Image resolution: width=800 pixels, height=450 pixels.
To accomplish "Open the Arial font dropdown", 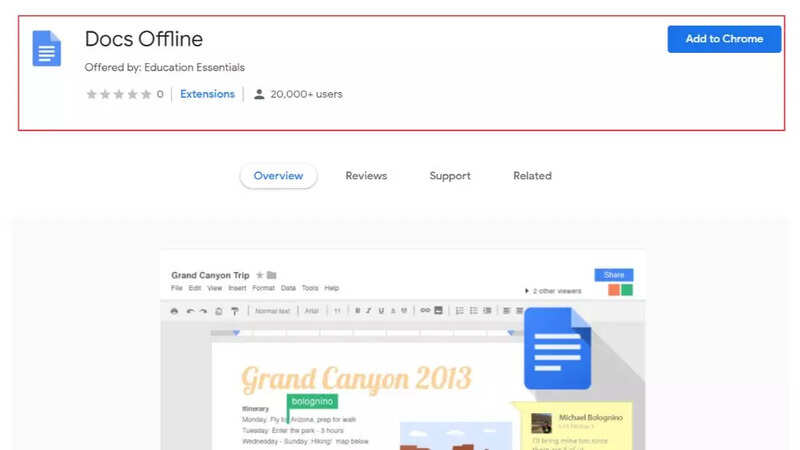I will [x=312, y=311].
